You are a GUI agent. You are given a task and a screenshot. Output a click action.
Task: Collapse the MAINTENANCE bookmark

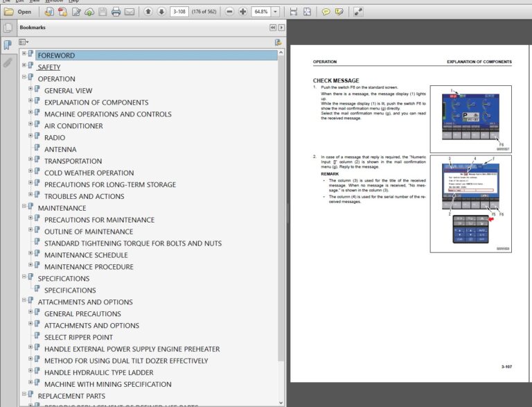click(24, 206)
